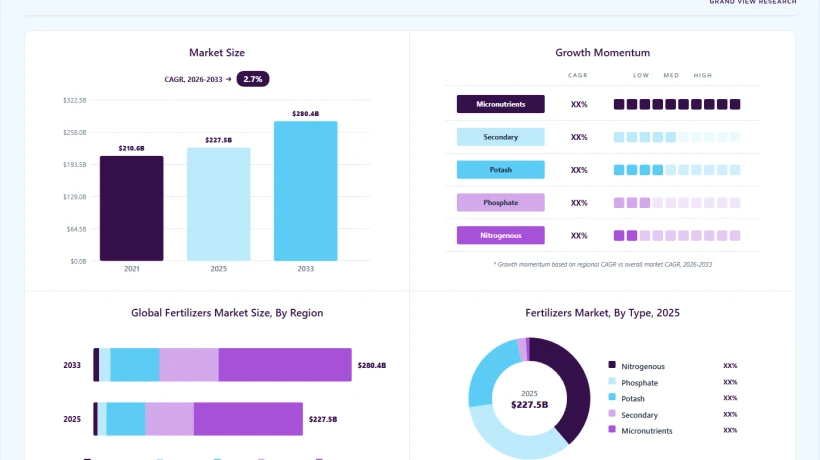Click the Phosphate legend color swatch
This screenshot has width=820, height=460.
[612, 381]
